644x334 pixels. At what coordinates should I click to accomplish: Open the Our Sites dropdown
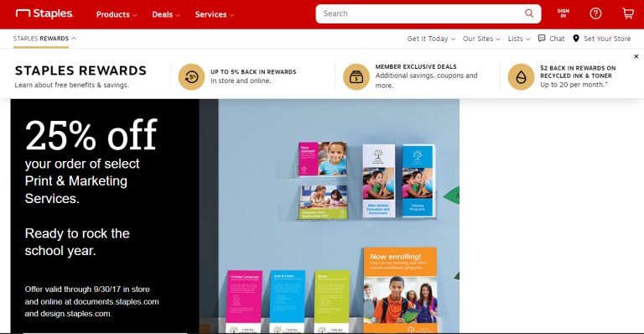point(481,39)
